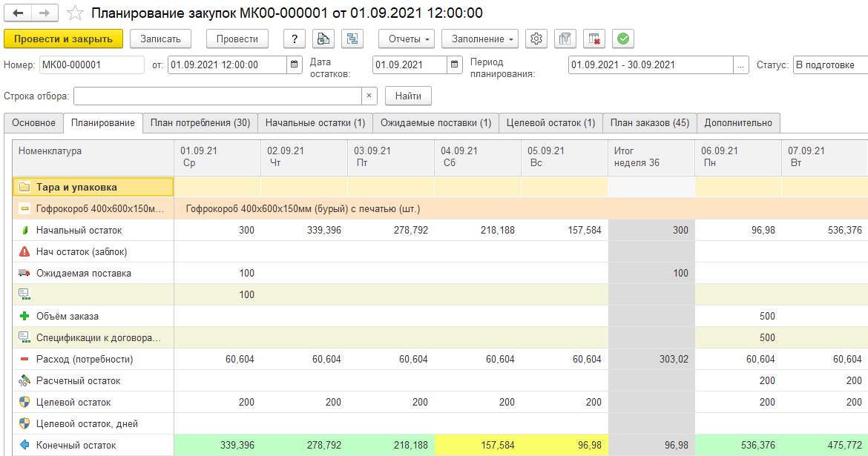Image resolution: width=868 pixels, height=456 pixels.
Task: Open the Статус dropdown showing В подготовке
Action: [830, 65]
